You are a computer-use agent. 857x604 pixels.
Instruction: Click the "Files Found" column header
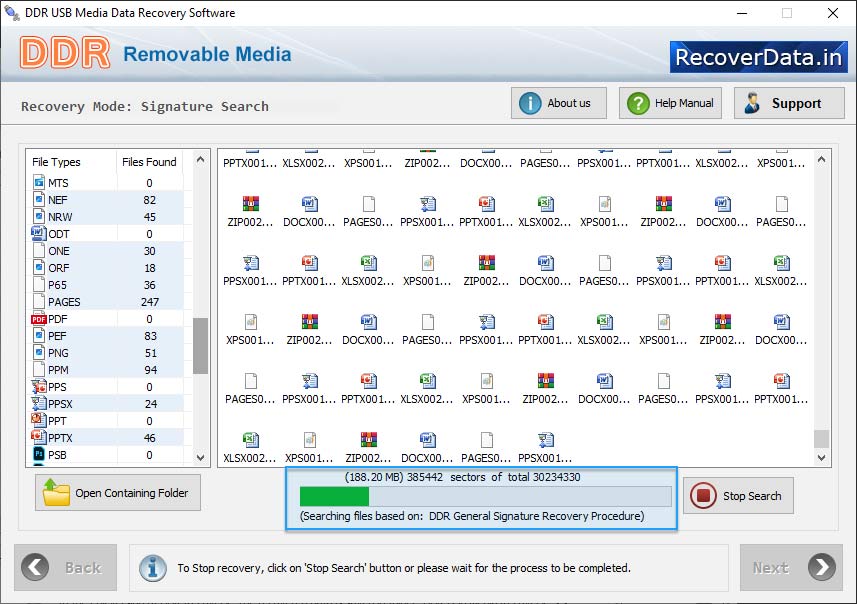[x=149, y=162]
